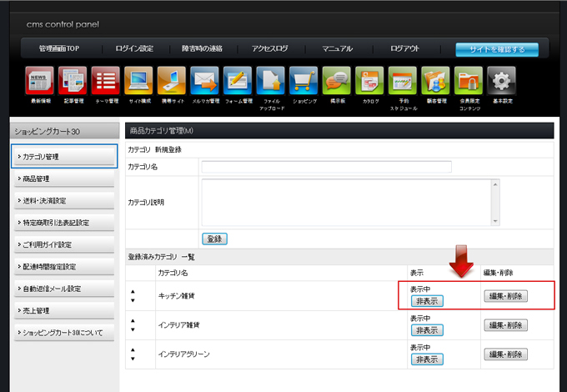Open the 記事管理 article management icon
The image size is (567, 392).
73,82
